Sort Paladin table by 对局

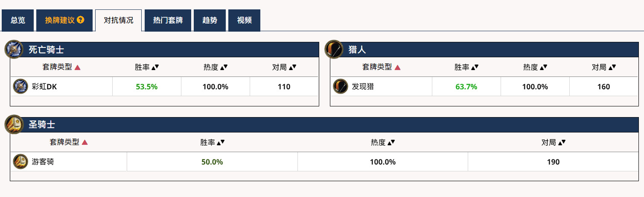click(554, 142)
